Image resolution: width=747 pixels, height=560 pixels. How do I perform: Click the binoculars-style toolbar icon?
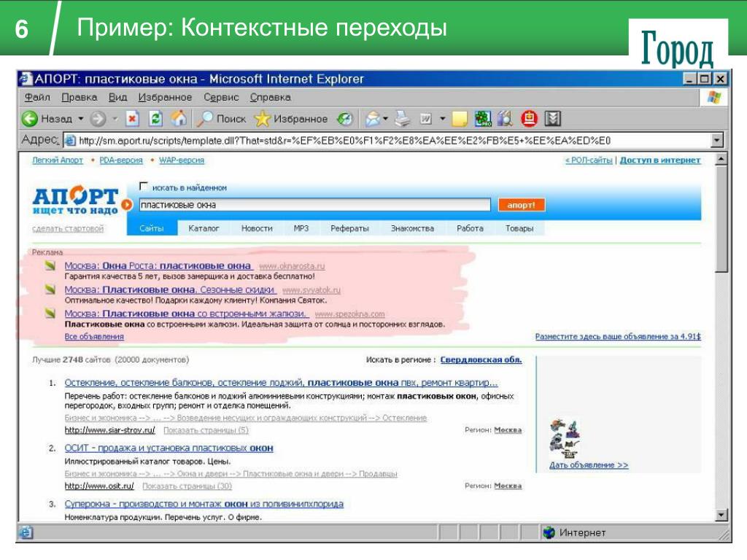505,119
